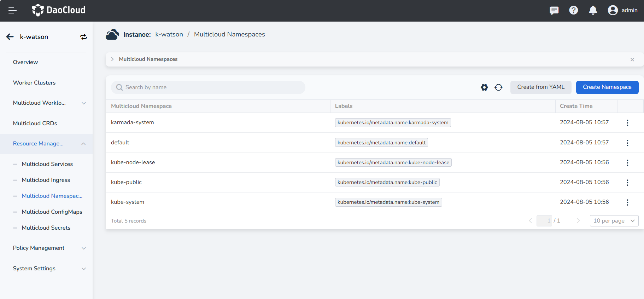Toggle the hamburger navigation menu
The height and width of the screenshot is (299, 644).
coord(12,11)
